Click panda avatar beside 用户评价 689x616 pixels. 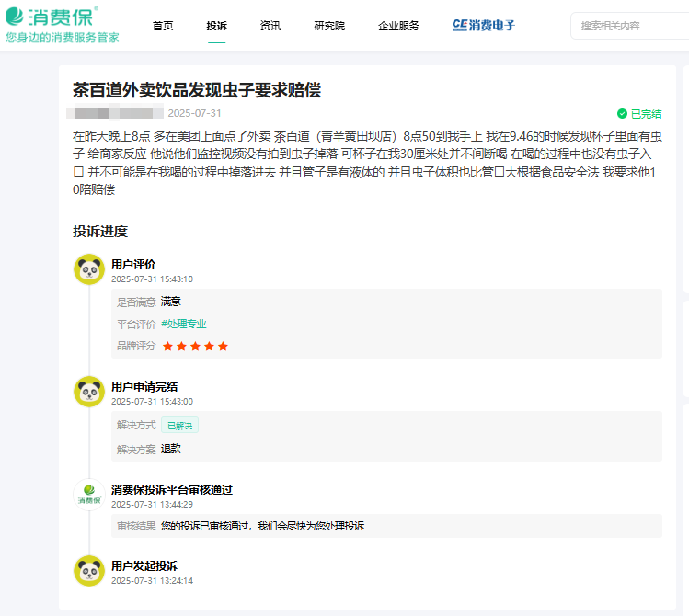pyautogui.click(x=89, y=269)
